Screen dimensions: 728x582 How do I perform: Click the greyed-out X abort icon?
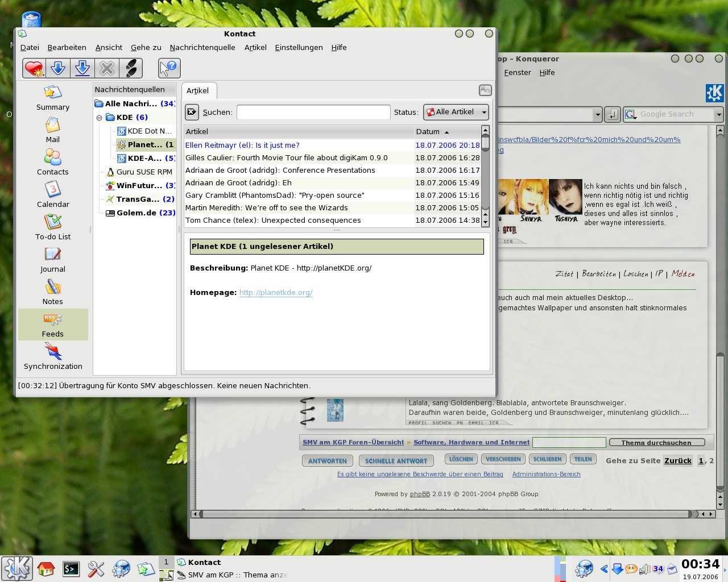[106, 68]
